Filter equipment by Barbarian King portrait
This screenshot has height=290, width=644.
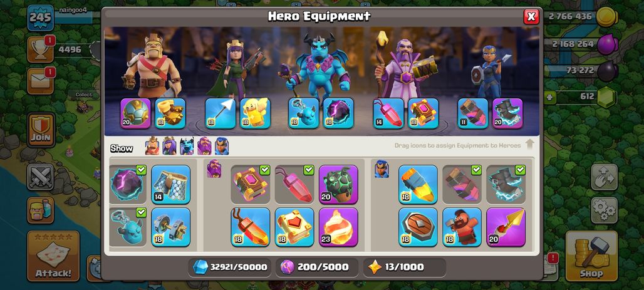point(152,146)
